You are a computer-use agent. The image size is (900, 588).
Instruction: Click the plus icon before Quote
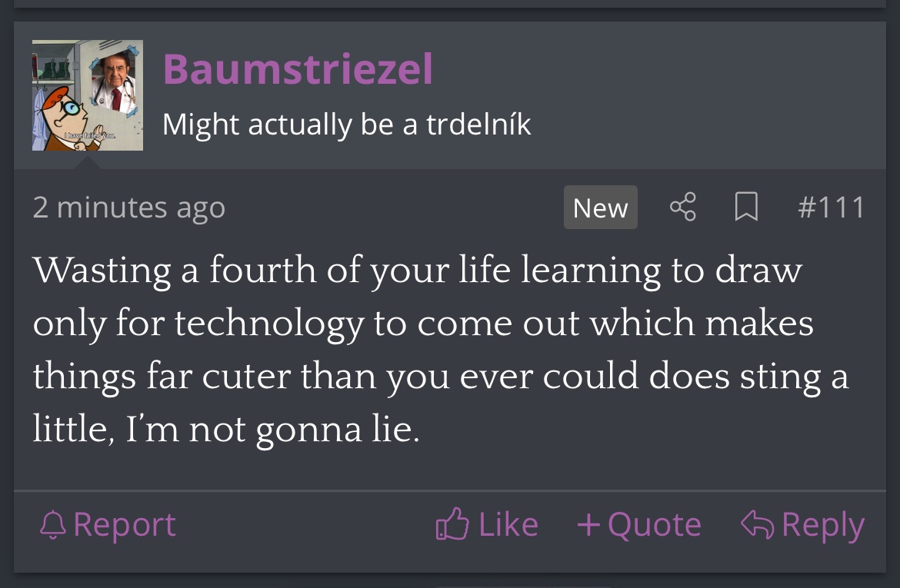click(588, 525)
